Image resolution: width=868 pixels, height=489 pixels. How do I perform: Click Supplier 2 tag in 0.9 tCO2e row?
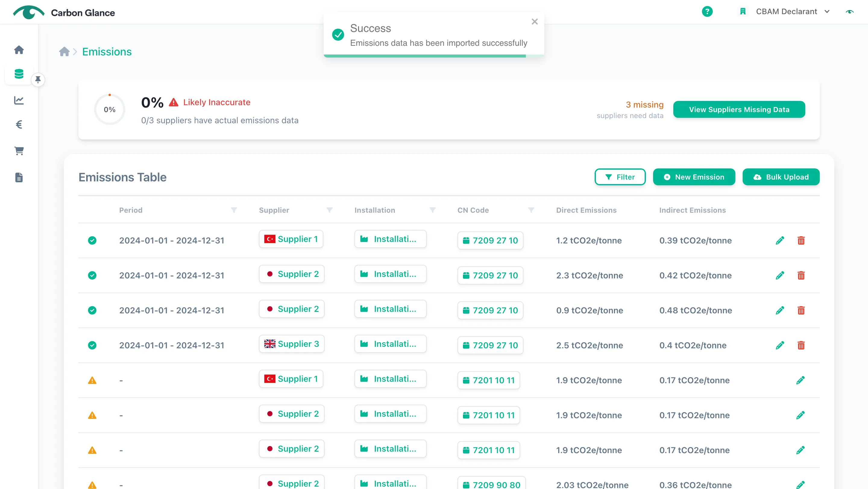coord(291,309)
